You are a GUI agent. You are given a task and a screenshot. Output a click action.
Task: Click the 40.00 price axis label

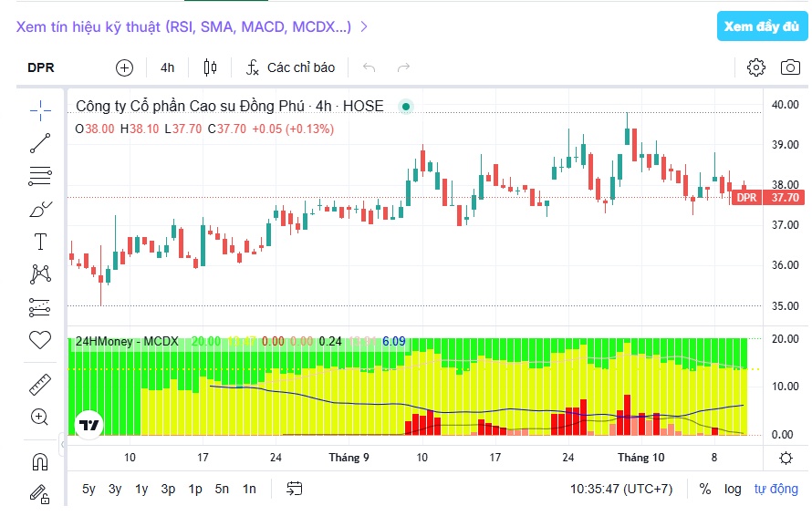[785, 105]
